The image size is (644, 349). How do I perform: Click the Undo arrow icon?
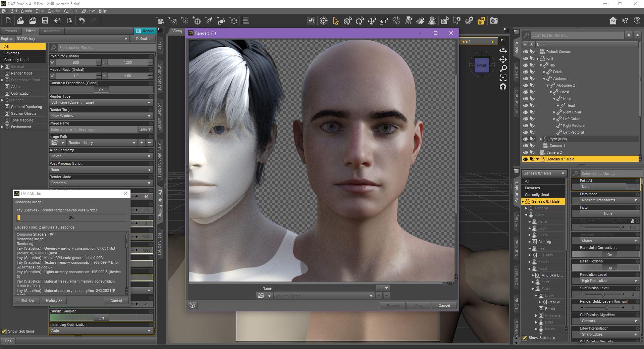pos(82,21)
